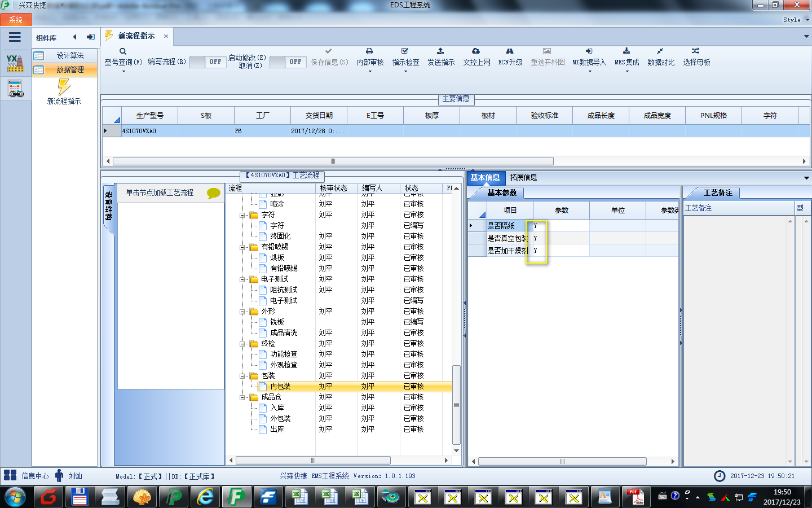Open Internet Explorer from taskbar
The height and width of the screenshot is (508, 812).
pyautogui.click(x=205, y=497)
